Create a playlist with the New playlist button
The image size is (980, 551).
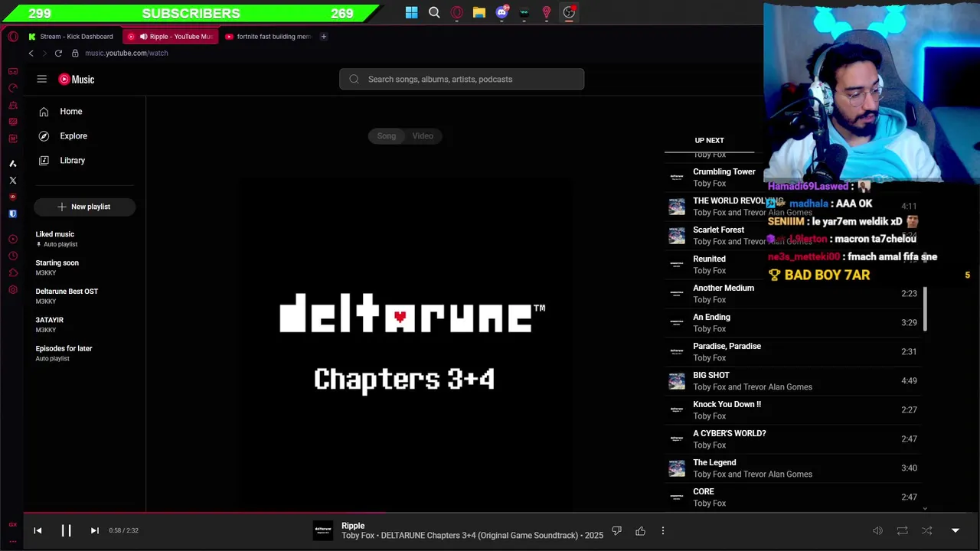[x=84, y=207]
